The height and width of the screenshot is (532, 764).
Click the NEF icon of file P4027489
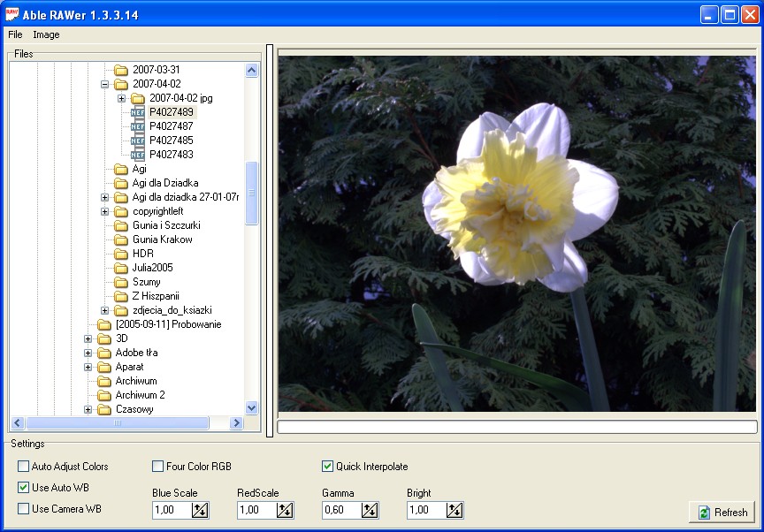point(137,112)
